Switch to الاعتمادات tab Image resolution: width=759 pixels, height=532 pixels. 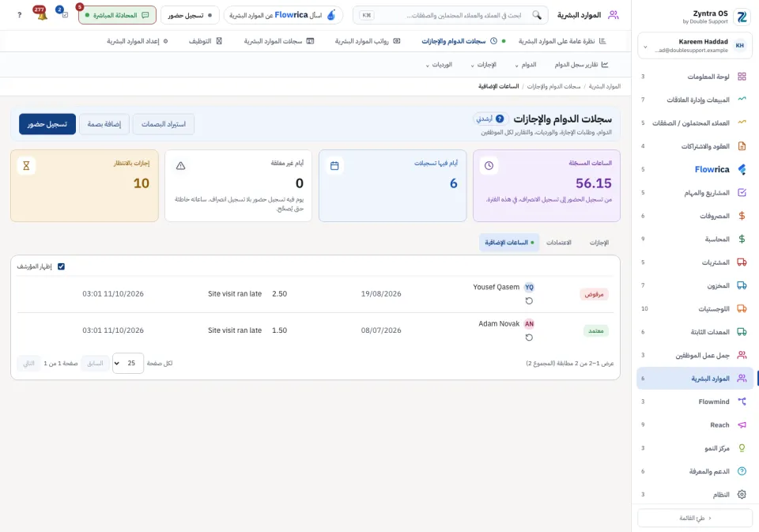pyautogui.click(x=559, y=243)
